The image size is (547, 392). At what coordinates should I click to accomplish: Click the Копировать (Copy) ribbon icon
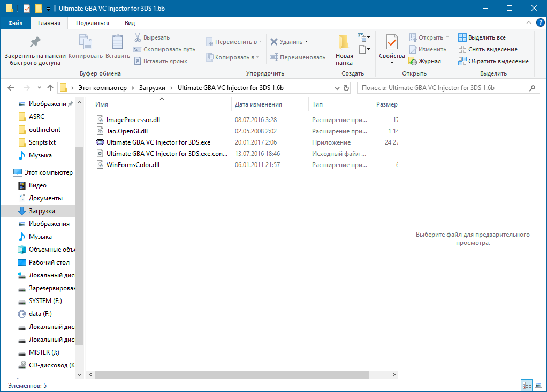click(86, 47)
